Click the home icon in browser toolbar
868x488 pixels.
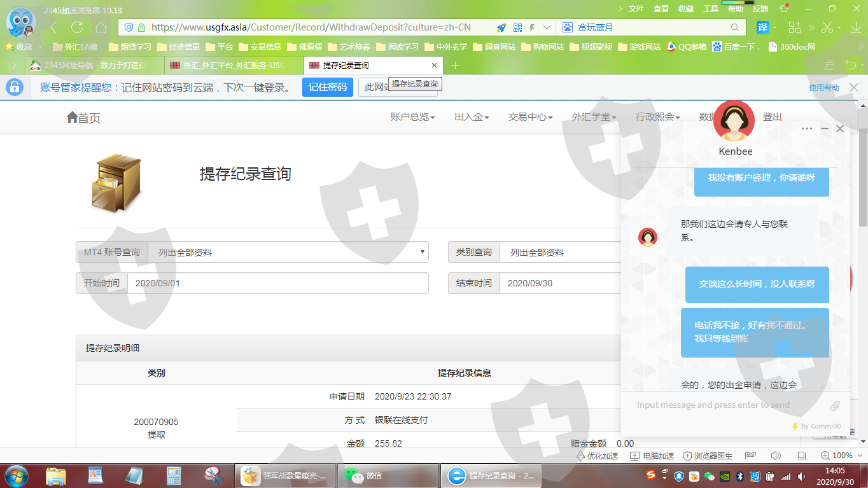coord(101,27)
